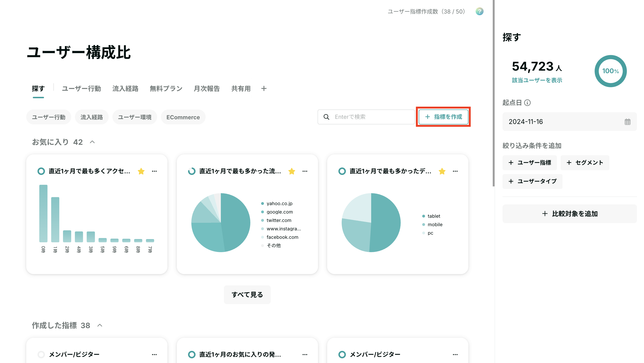This screenshot has height=363, width=644.
Task: Click the main panel vertical scrollbar
Action: tap(493, 93)
